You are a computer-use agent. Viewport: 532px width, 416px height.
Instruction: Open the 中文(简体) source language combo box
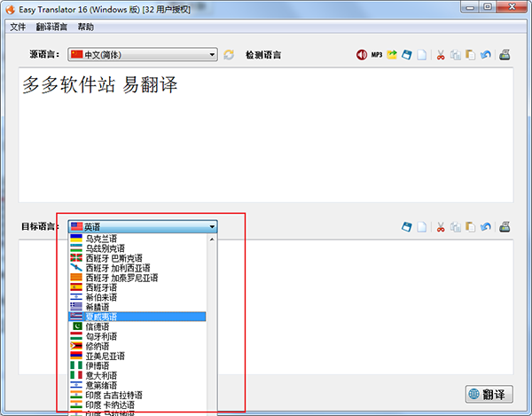[143, 54]
